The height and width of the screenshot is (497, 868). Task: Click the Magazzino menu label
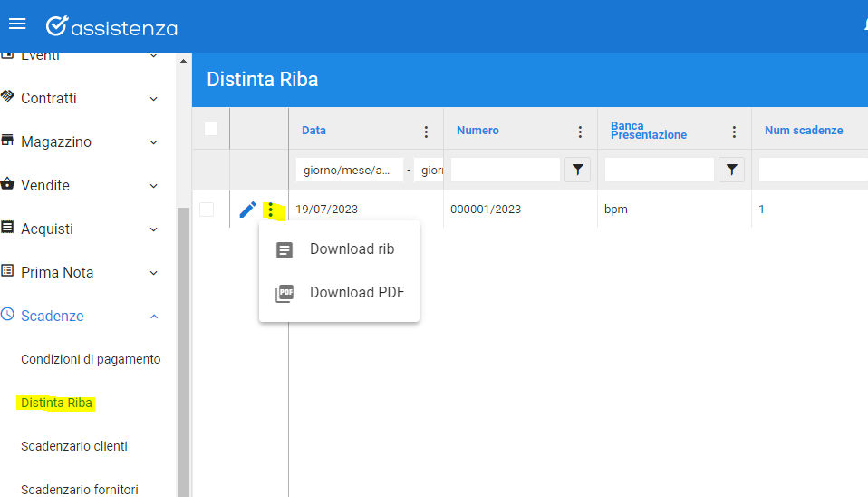click(56, 141)
